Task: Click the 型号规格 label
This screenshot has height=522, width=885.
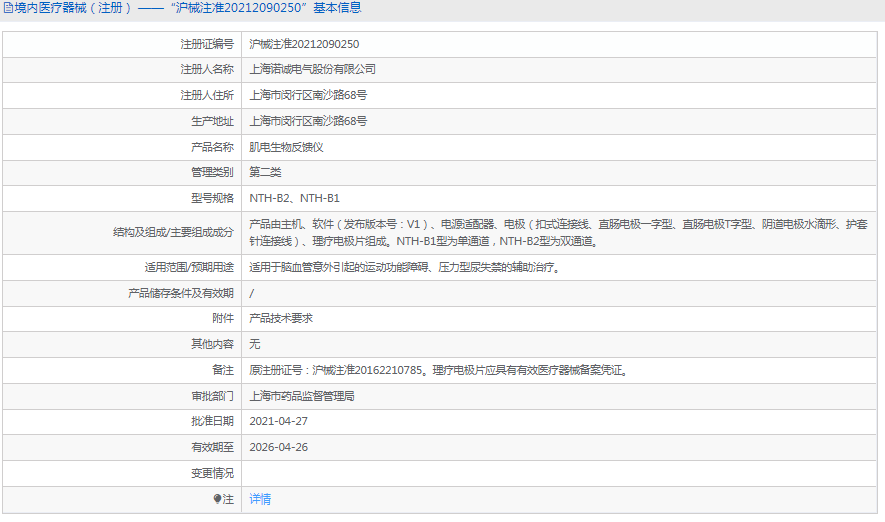Action: tap(212, 198)
